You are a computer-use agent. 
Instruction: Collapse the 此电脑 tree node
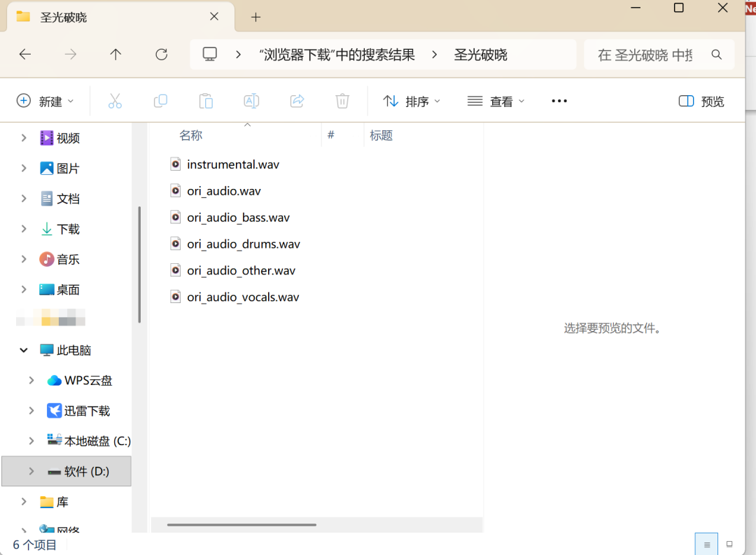pos(24,350)
